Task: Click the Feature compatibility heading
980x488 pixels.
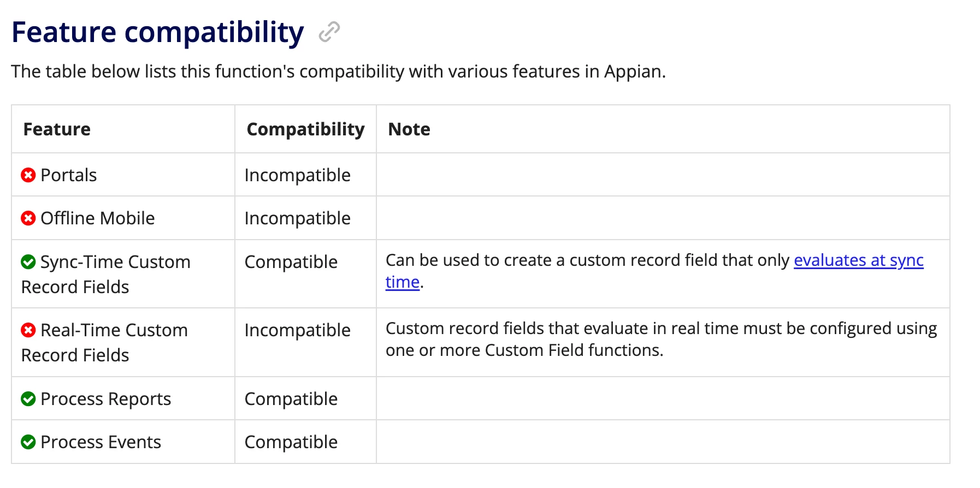Action: pos(157,32)
